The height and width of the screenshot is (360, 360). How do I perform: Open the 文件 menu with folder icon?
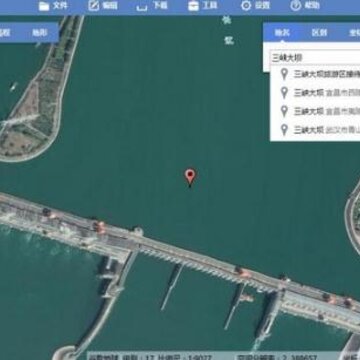tap(53, 6)
